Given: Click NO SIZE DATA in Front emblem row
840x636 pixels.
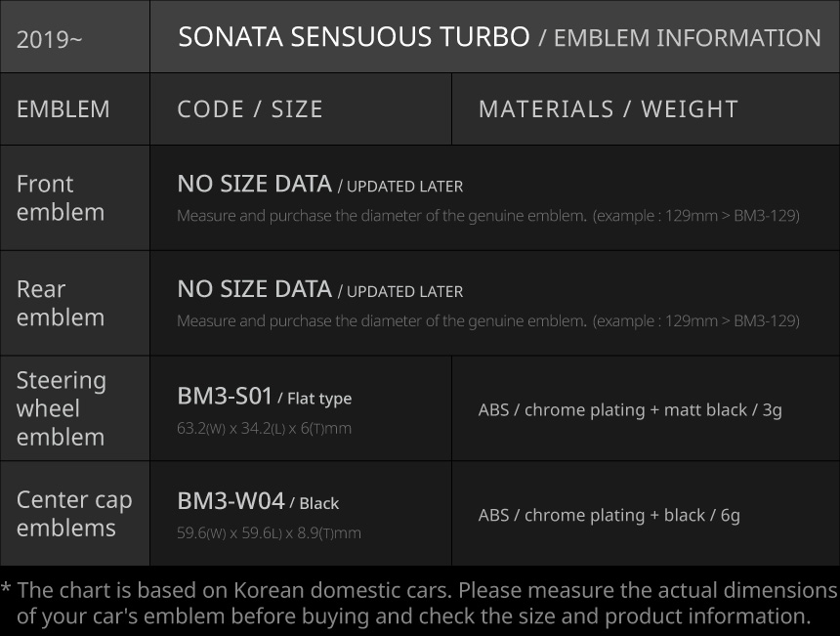Looking at the screenshot, I should click(254, 184).
